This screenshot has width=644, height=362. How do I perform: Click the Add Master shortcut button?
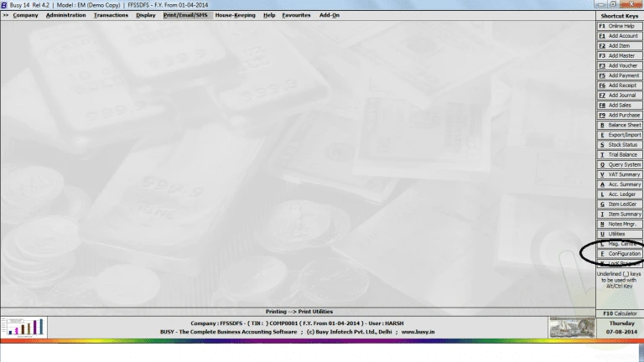(620, 55)
